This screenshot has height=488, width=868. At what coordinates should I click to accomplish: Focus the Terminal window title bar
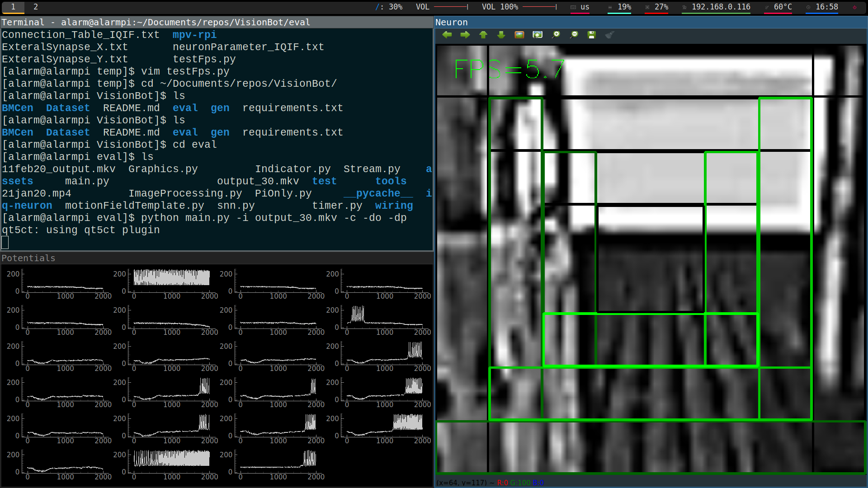coord(217,22)
